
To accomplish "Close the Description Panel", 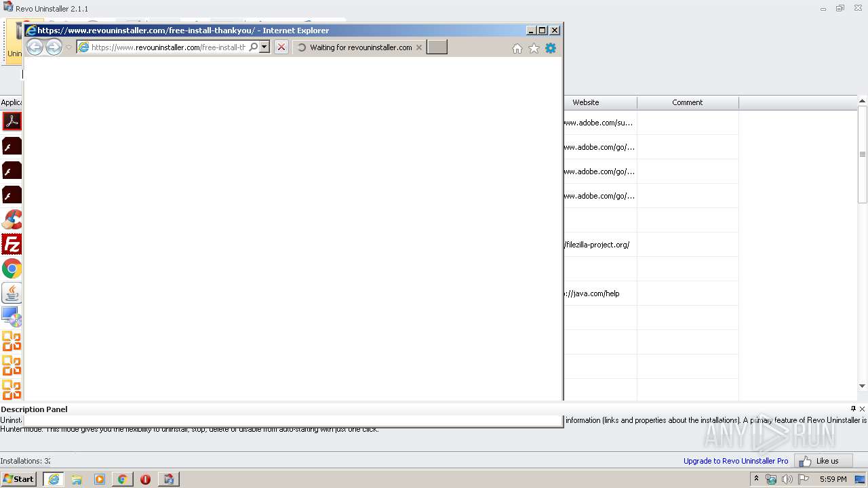I will (863, 409).
